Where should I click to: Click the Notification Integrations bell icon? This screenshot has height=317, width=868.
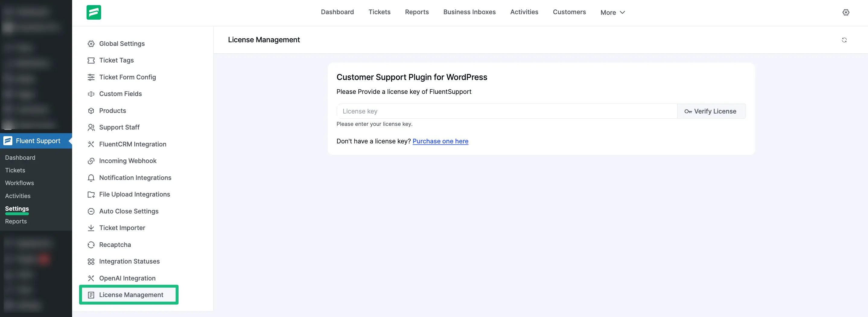pos(91,178)
